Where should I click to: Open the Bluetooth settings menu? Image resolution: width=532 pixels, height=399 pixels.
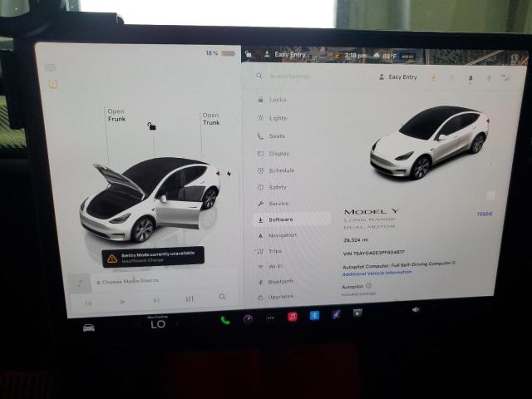276,282
